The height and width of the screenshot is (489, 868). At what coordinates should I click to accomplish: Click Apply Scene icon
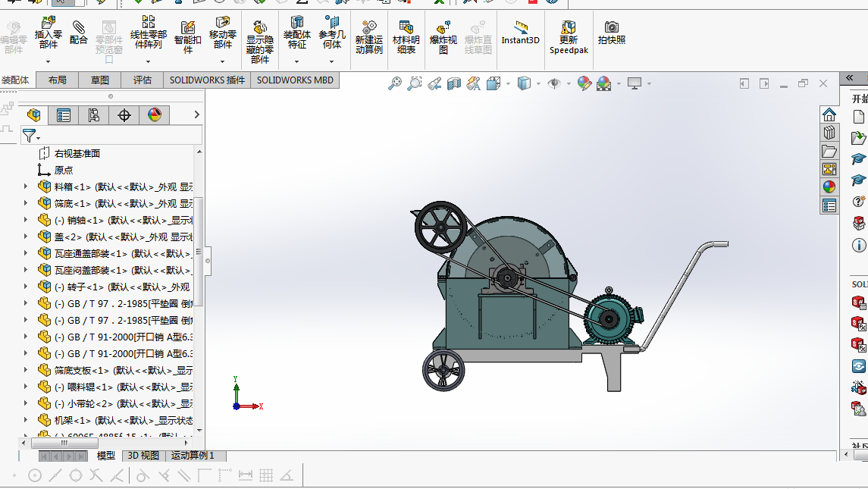pos(604,83)
